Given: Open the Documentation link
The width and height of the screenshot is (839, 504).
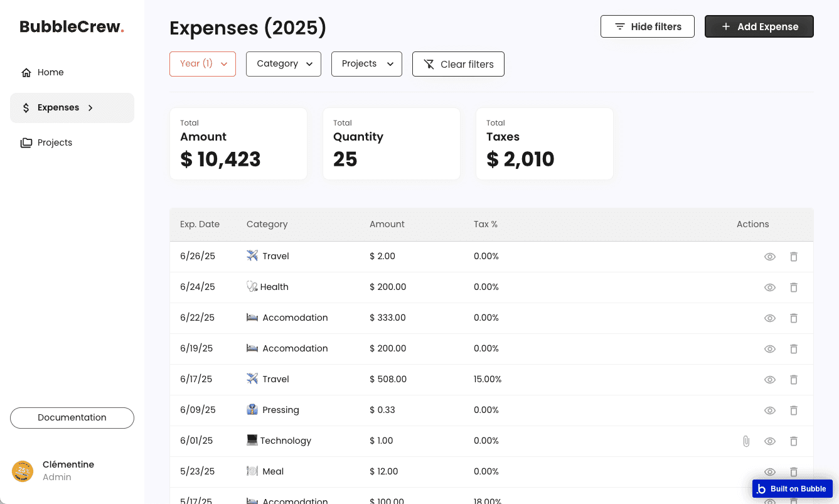Looking at the screenshot, I should coord(72,418).
